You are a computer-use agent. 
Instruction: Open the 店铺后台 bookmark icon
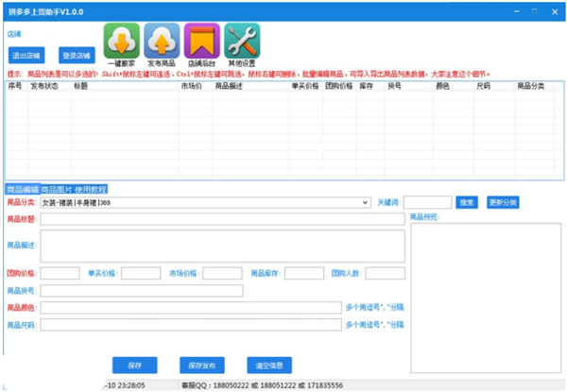point(201,42)
